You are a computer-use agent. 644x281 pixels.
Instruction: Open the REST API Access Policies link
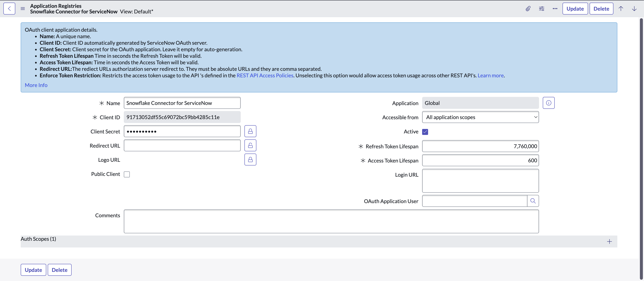click(265, 75)
